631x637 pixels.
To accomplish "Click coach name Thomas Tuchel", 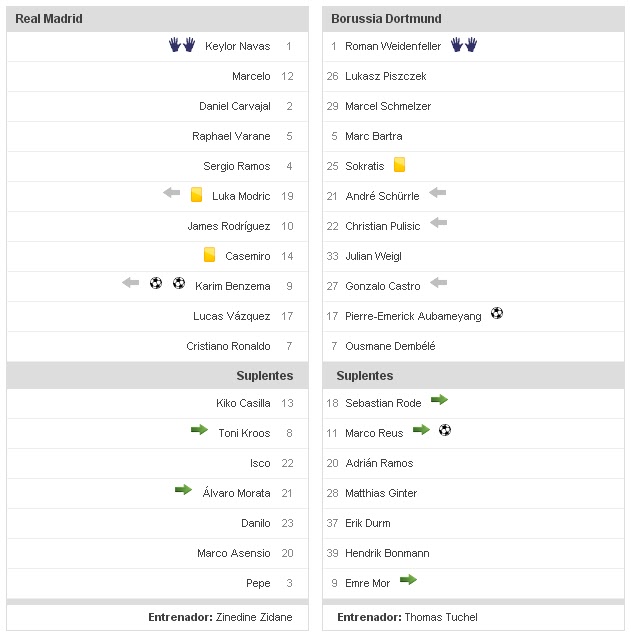I will click(441, 617).
